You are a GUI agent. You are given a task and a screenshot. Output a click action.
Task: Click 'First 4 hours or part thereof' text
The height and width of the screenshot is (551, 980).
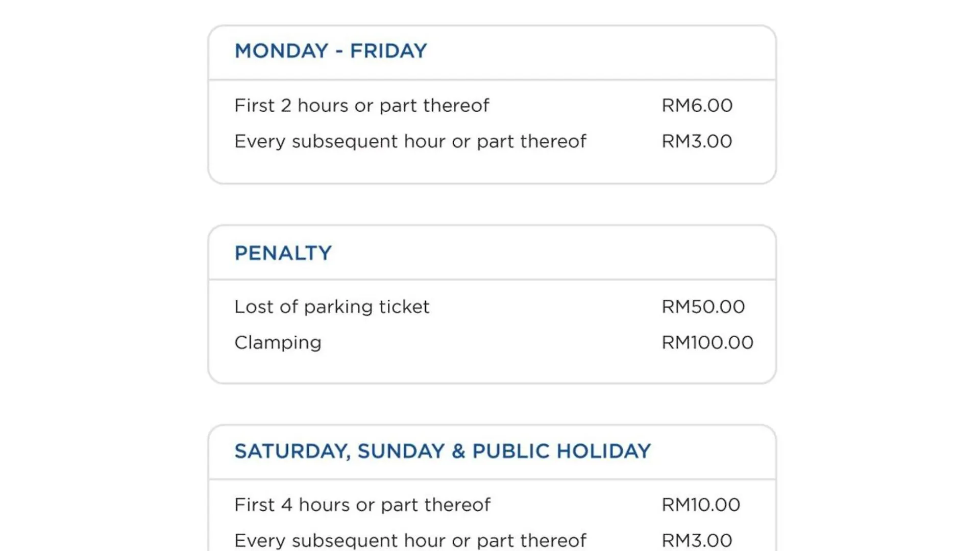pyautogui.click(x=362, y=505)
